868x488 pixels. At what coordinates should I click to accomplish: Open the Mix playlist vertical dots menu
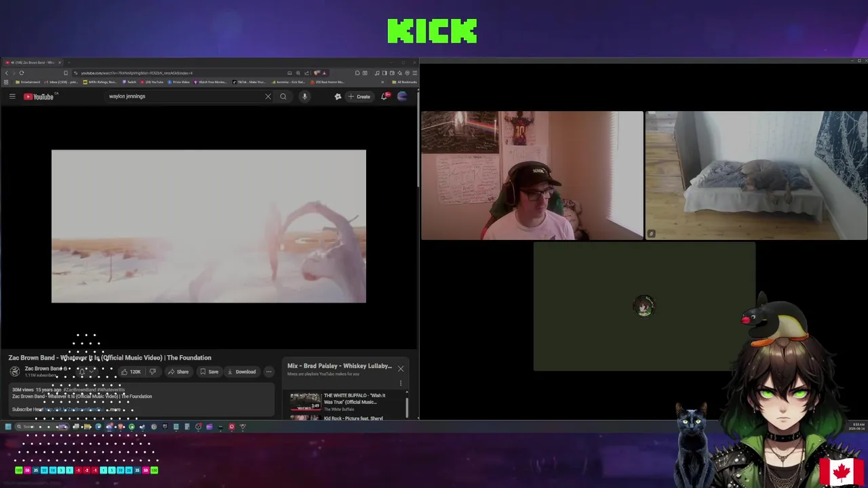(400, 383)
